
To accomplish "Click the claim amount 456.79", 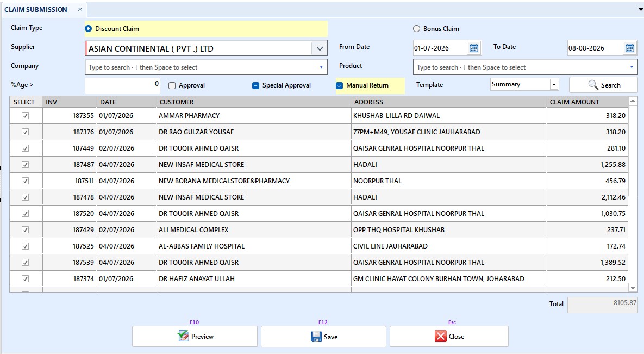I will [587, 181].
